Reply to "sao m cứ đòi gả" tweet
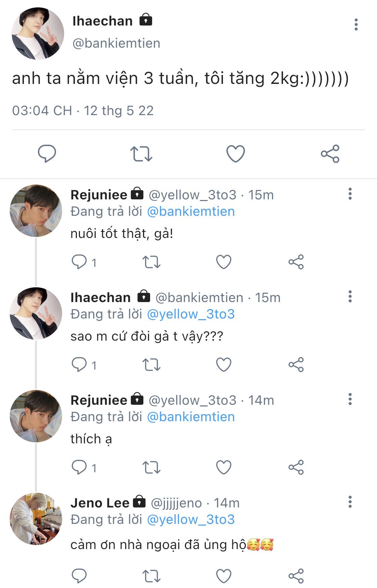The image size is (377, 588). tap(79, 365)
